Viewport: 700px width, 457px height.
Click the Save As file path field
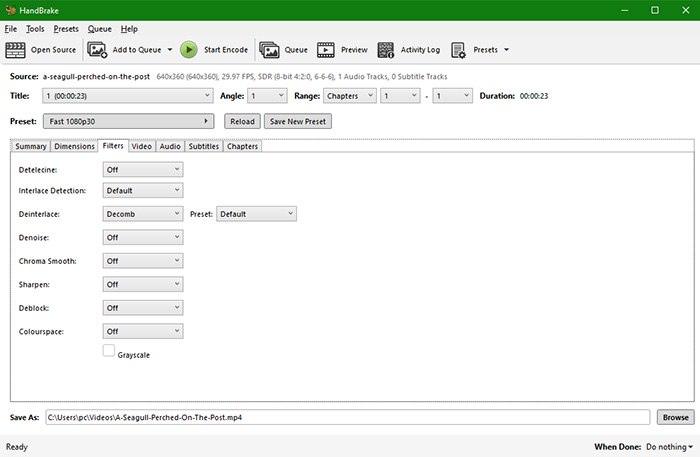pos(348,417)
